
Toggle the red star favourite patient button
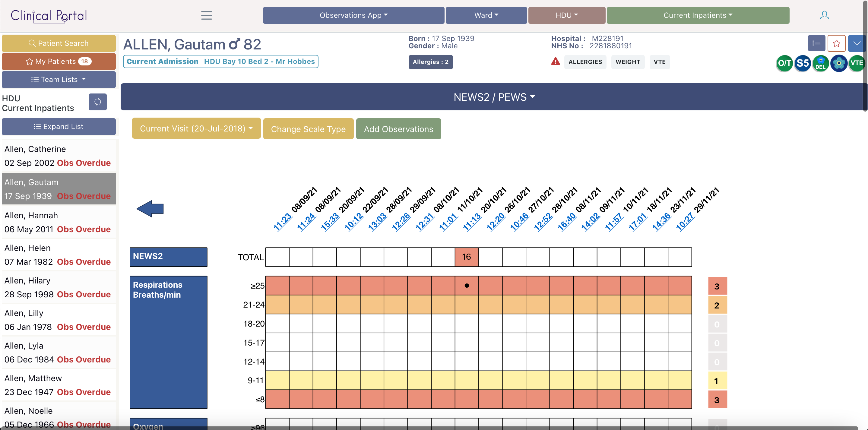tap(836, 43)
